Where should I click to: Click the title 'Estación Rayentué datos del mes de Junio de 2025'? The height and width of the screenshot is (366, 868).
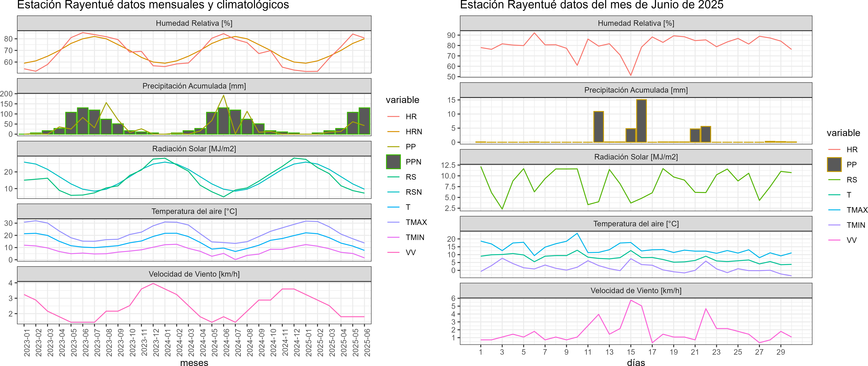point(592,5)
